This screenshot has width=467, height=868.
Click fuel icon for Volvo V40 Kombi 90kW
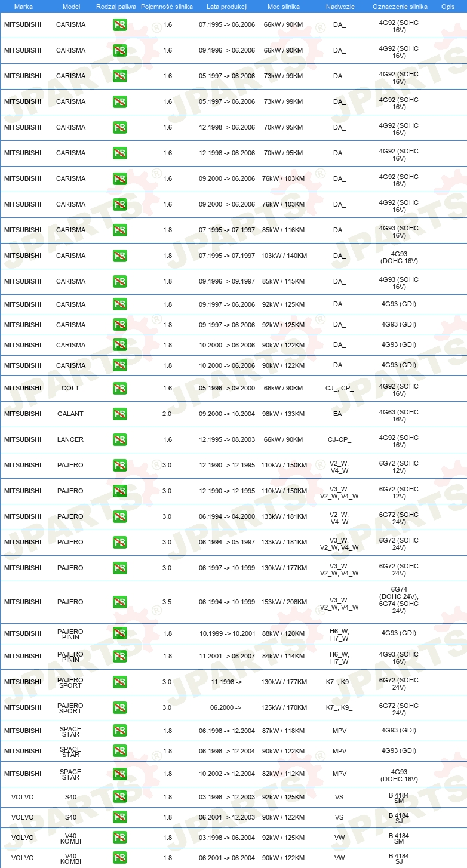coord(119,858)
